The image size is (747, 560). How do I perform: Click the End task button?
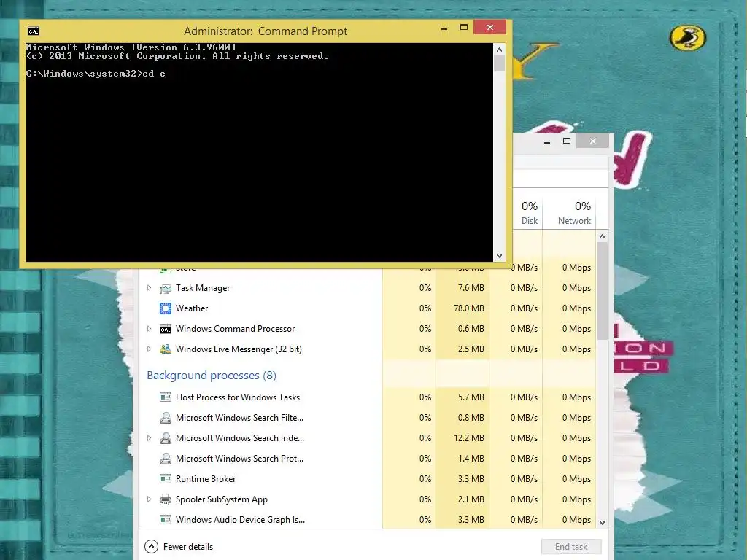tap(571, 547)
